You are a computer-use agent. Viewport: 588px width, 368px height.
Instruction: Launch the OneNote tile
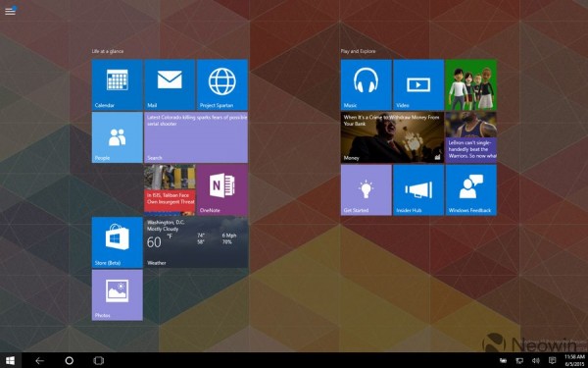tap(222, 189)
